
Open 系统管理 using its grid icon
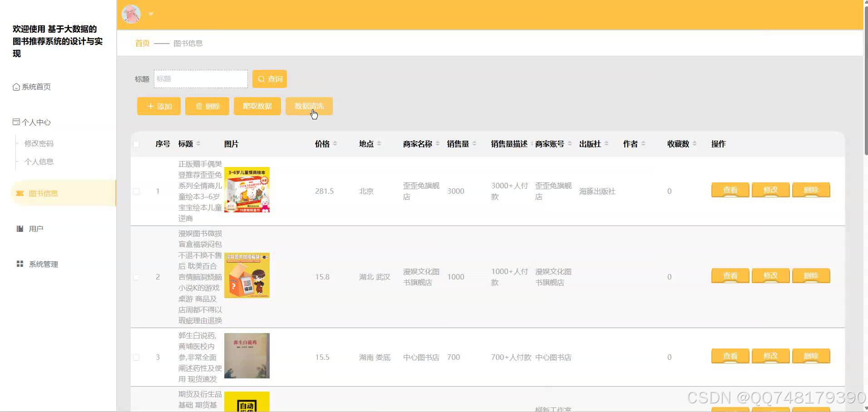pyautogui.click(x=19, y=264)
